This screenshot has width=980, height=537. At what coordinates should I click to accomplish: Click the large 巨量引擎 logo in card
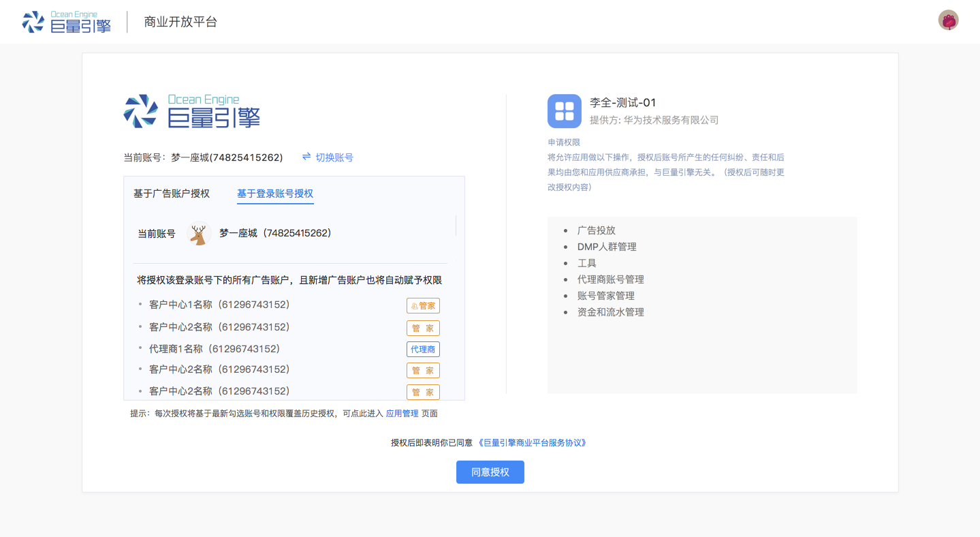(x=191, y=111)
